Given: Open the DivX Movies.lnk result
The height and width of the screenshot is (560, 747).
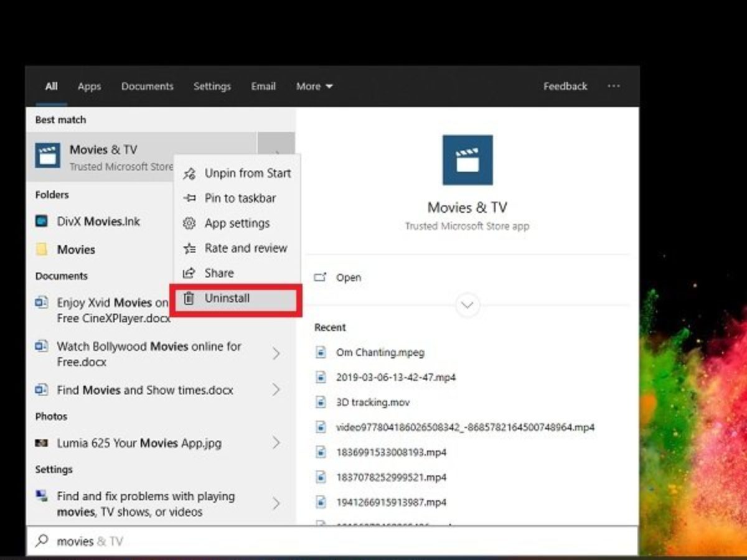Looking at the screenshot, I should 100,221.
